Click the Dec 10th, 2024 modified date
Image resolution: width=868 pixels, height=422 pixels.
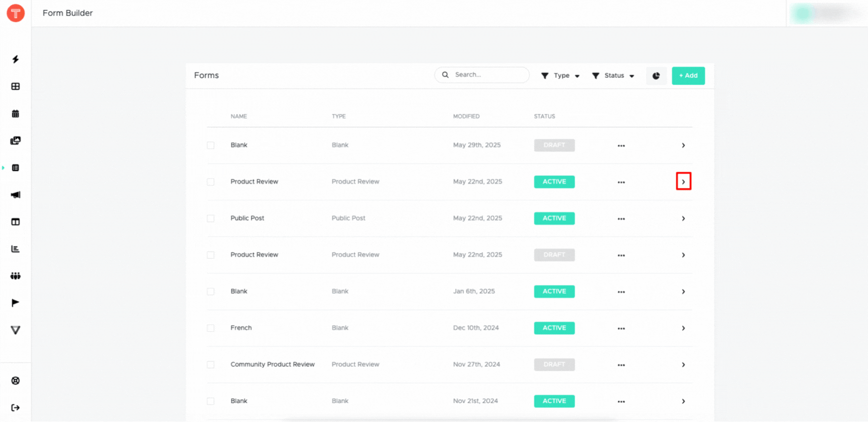click(476, 328)
